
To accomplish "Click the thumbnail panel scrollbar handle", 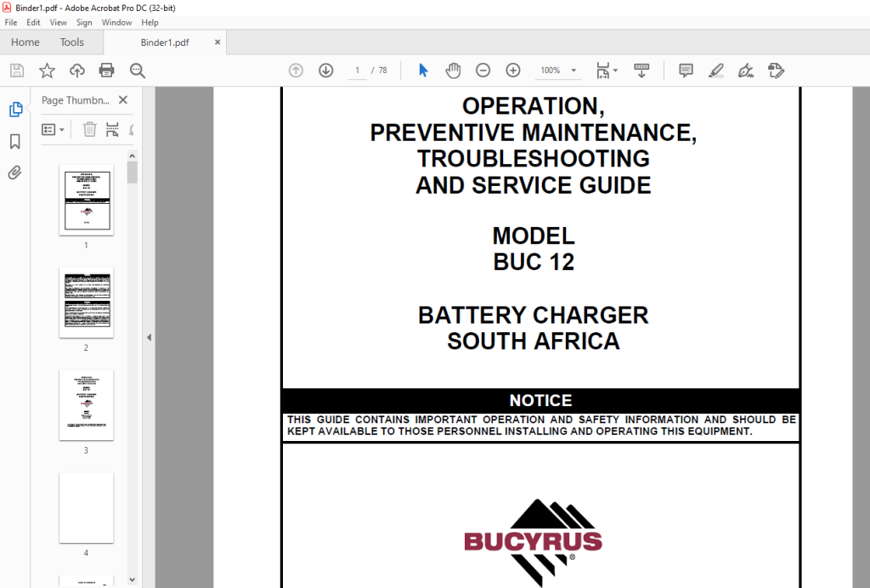I will 132,172.
